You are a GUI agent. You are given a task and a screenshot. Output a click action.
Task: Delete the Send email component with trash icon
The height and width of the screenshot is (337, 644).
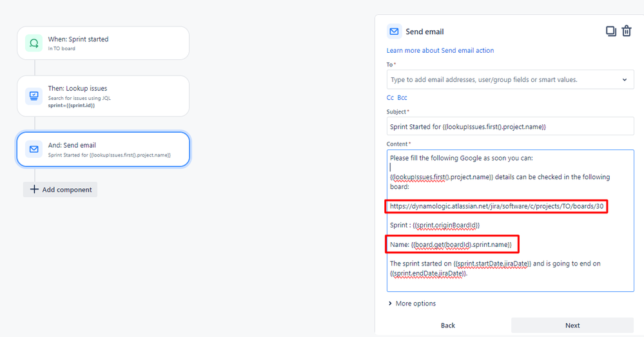coord(627,31)
